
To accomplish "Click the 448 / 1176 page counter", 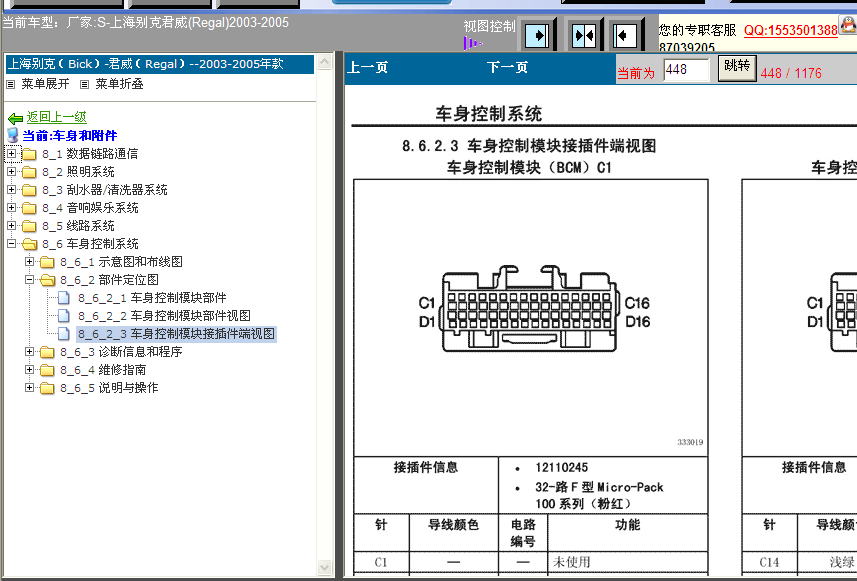I will pyautogui.click(x=791, y=73).
